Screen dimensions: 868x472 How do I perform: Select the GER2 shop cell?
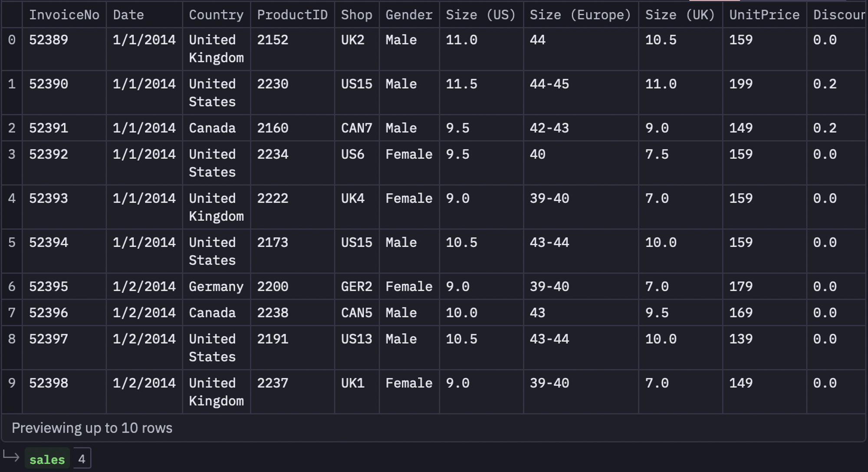click(356, 287)
